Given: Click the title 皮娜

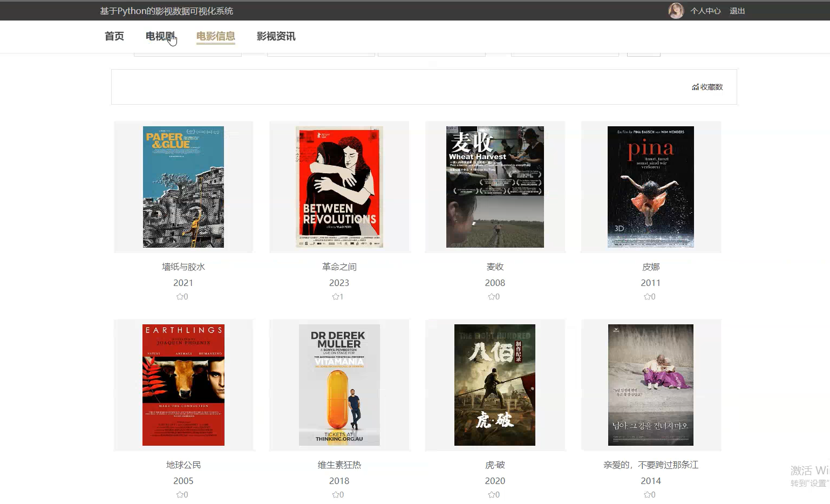Looking at the screenshot, I should pos(651,267).
